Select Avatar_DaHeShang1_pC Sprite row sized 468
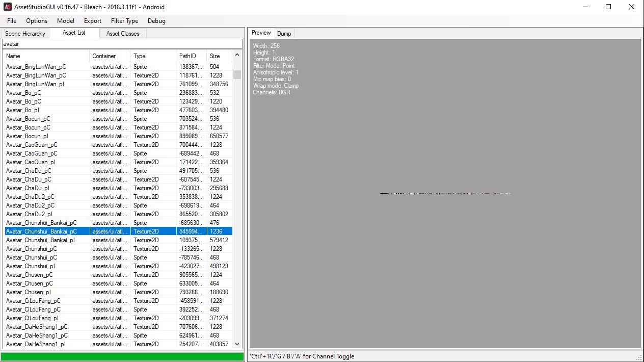 click(x=118, y=335)
